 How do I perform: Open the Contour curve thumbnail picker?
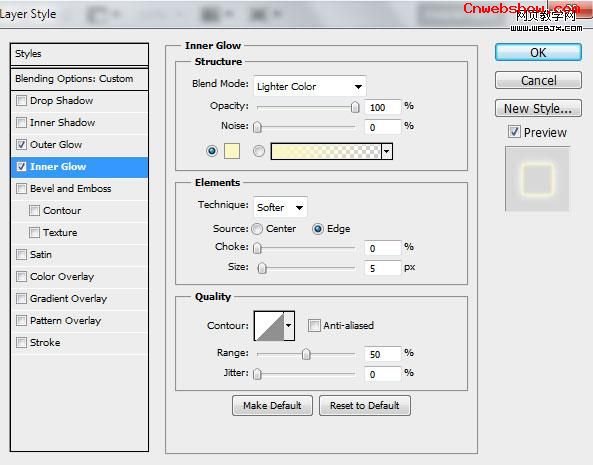pos(269,326)
